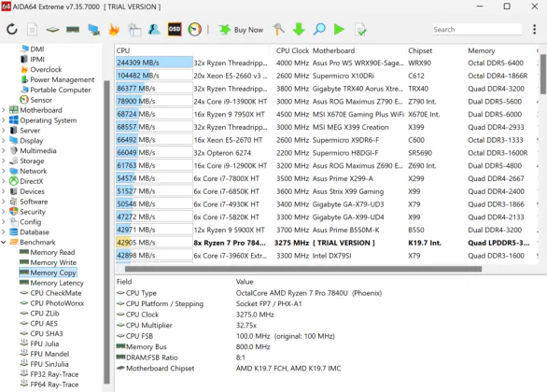This screenshot has height=392, width=547.
Task: Select DMI in the tree
Action: (x=37, y=49)
